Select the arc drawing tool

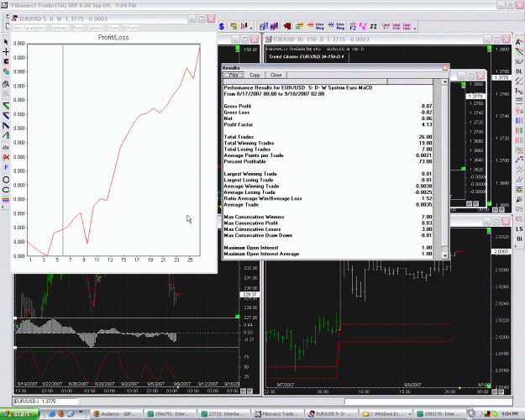(6, 190)
